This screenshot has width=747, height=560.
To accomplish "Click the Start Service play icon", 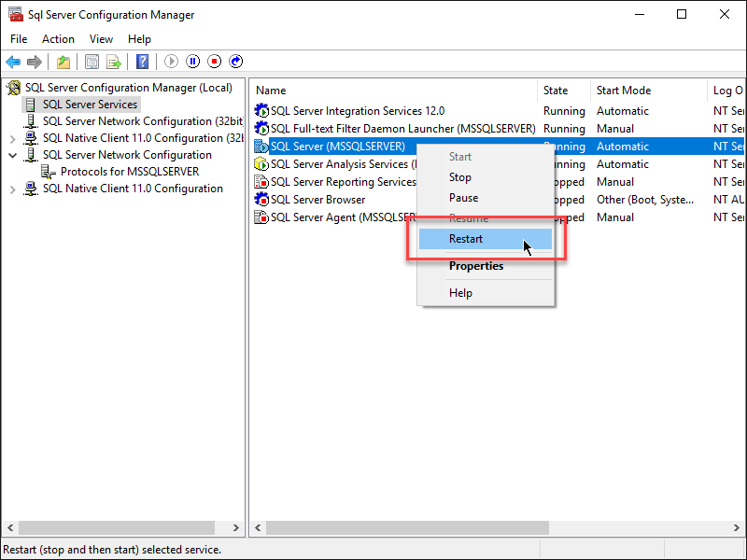I will point(171,62).
